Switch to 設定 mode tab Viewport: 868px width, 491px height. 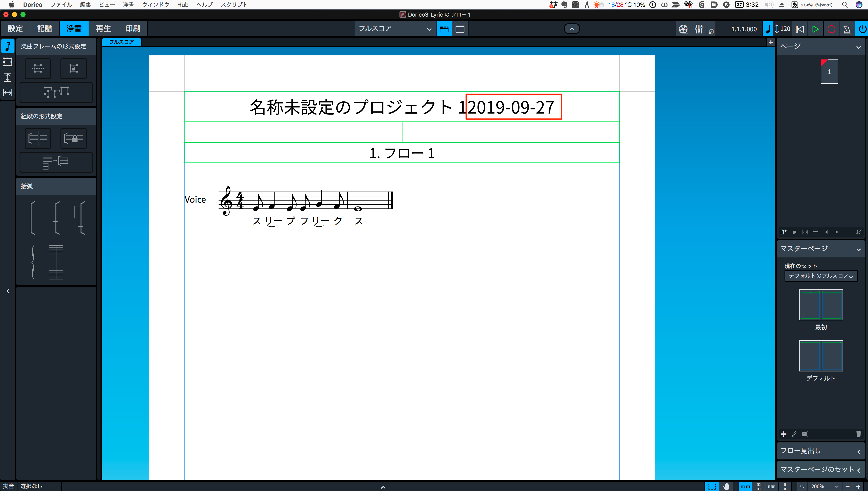pos(15,29)
